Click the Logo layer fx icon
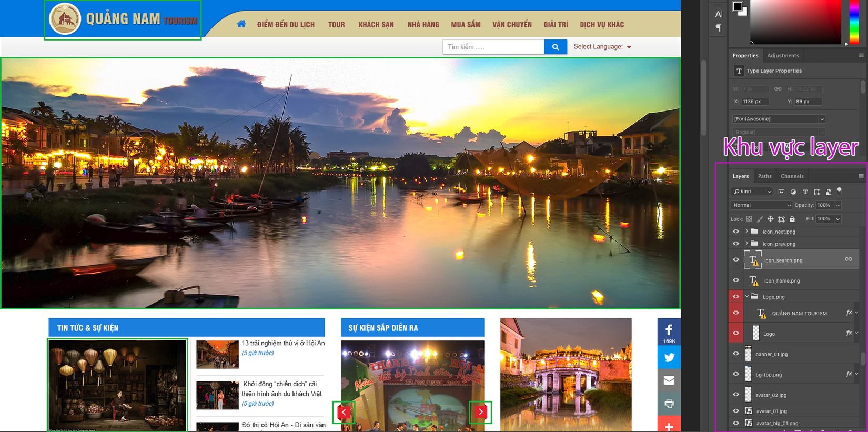This screenshot has width=868, height=432. pos(849,333)
